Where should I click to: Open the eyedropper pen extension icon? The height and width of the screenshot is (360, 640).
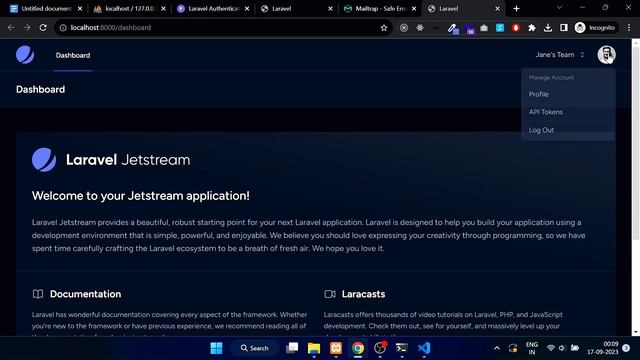tap(453, 28)
